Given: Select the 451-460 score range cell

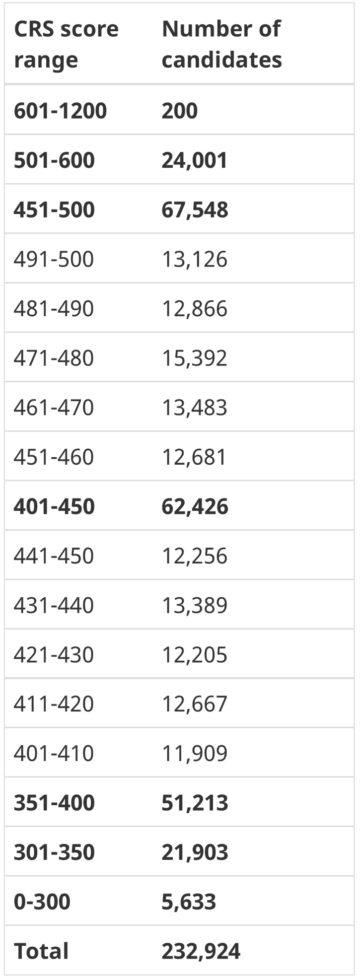Looking at the screenshot, I should 54,457.
